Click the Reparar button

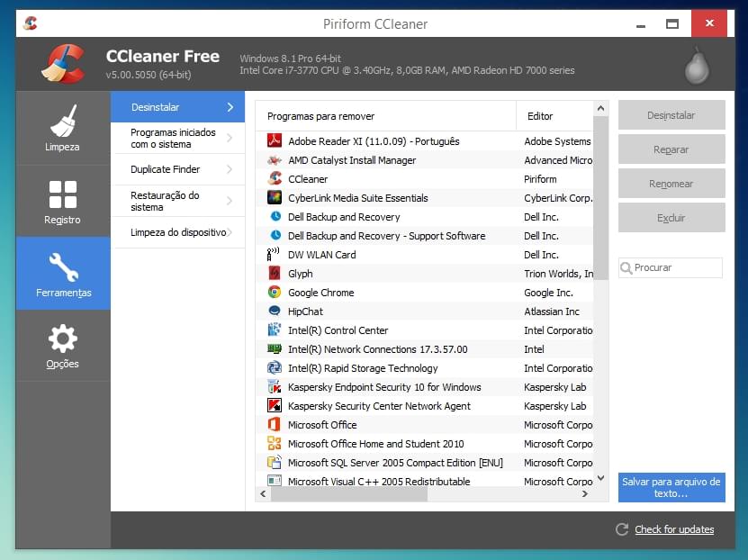click(671, 149)
